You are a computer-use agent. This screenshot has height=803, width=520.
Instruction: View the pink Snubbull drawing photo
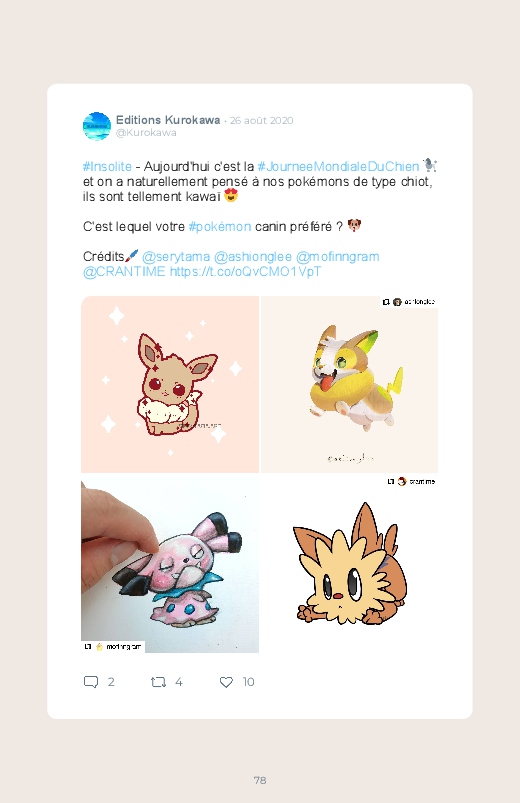point(170,563)
